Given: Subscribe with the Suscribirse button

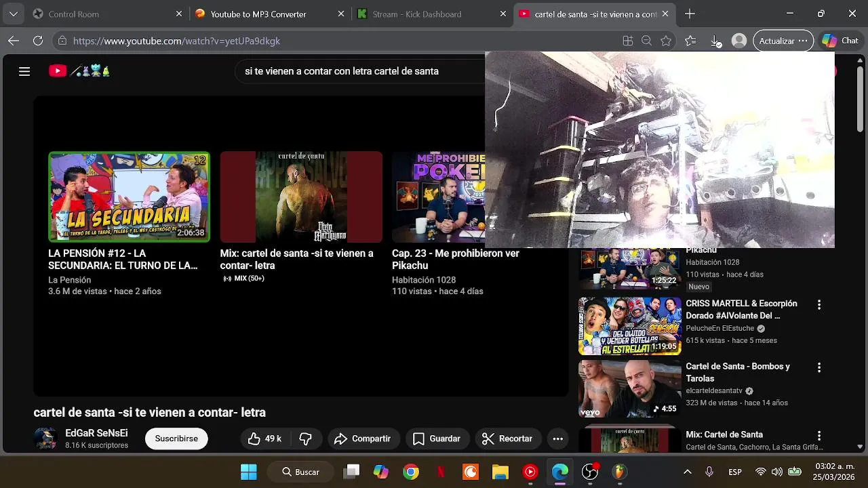Looking at the screenshot, I should tap(176, 439).
